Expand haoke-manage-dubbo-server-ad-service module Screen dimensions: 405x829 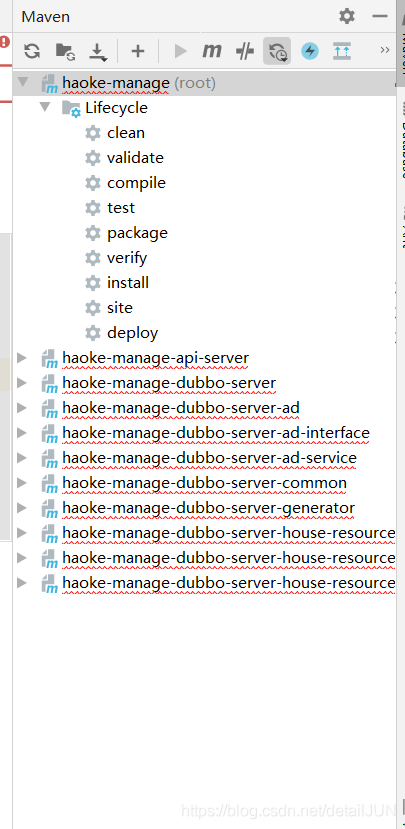22,458
